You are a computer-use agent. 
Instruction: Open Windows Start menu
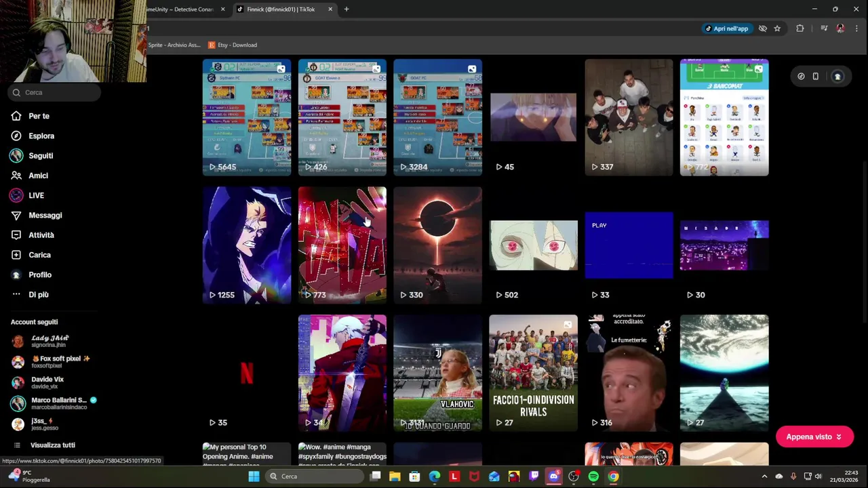254,476
